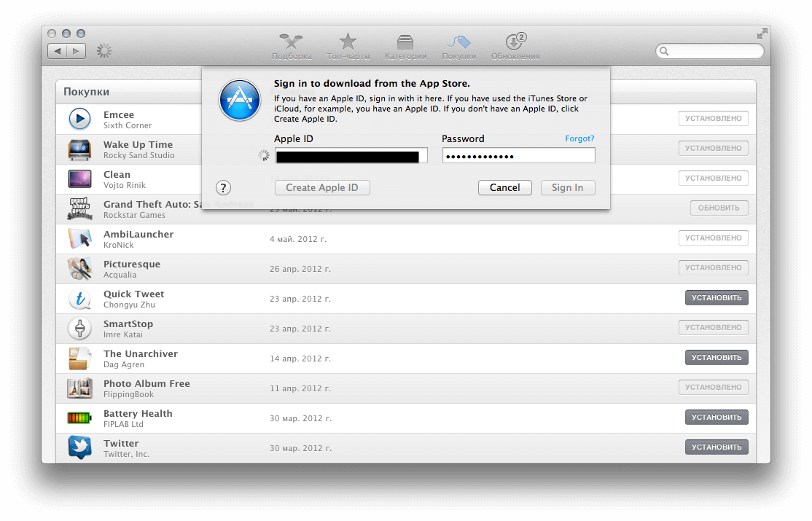Update Grand Theft Auto with the ОБНОВИТЬ button
Viewport: 812px width, 521px height.
[719, 208]
